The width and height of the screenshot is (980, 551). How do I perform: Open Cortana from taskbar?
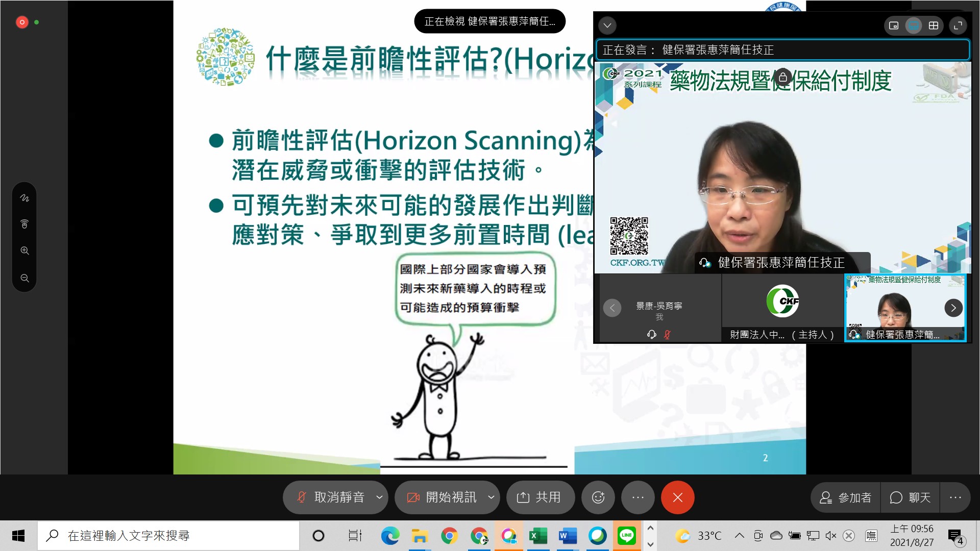[318, 536]
